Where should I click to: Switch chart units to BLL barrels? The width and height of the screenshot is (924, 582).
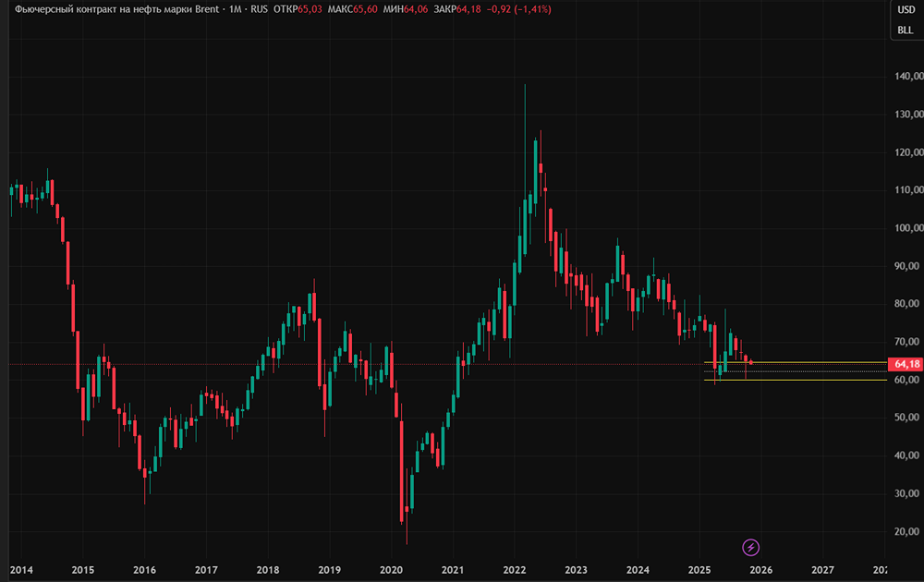point(906,28)
